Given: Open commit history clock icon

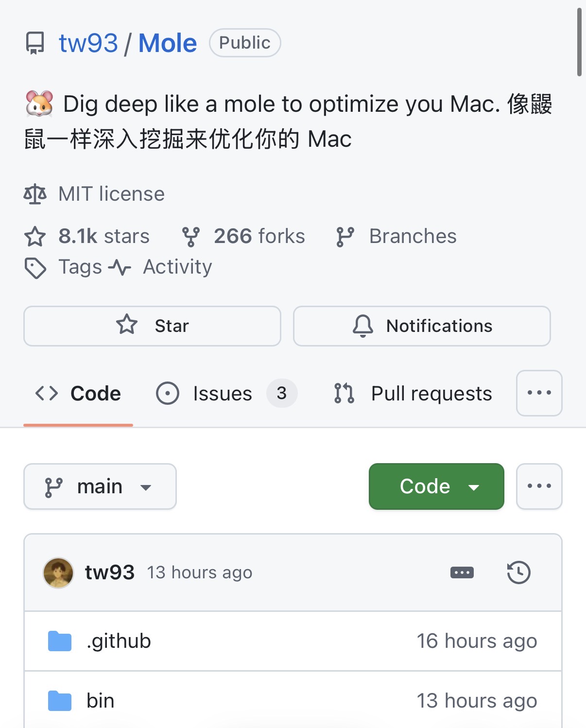Looking at the screenshot, I should click(518, 572).
